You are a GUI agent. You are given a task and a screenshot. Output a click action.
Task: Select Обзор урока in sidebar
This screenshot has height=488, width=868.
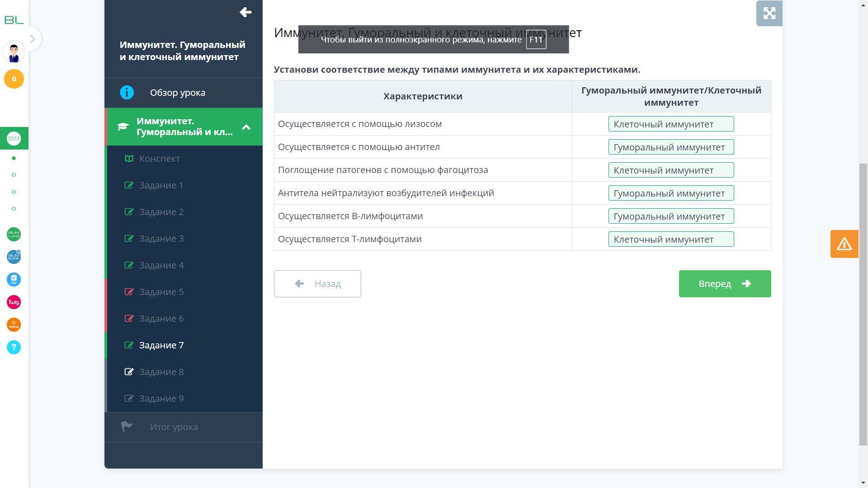(x=177, y=93)
